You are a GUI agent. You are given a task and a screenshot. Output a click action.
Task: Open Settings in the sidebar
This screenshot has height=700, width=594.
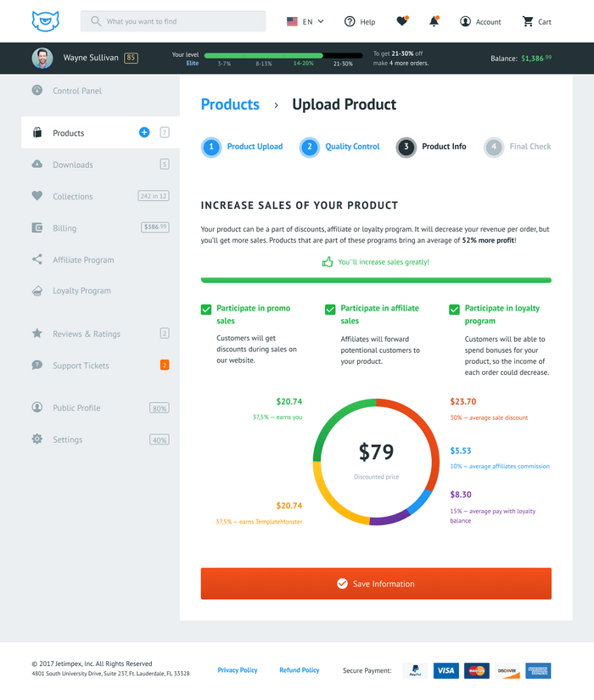[x=68, y=440]
